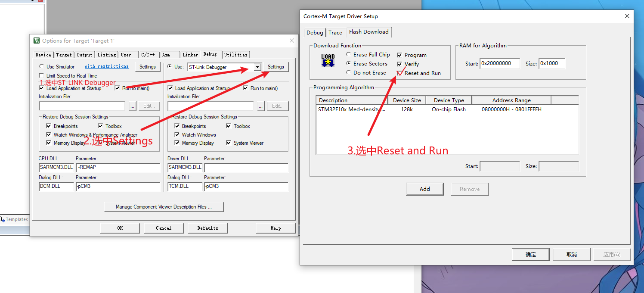This screenshot has width=644, height=293.
Task: Click the Defaults button
Action: click(x=207, y=228)
